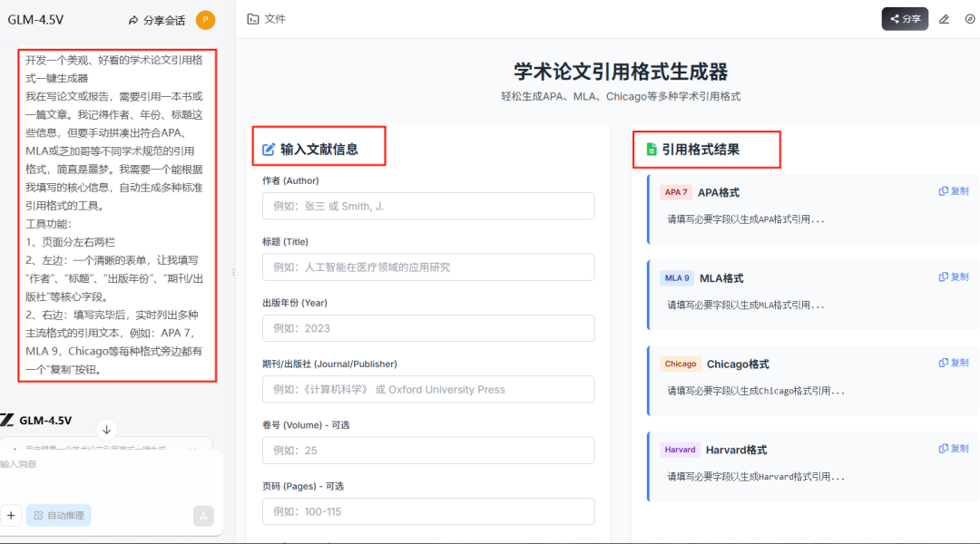Toggle the 自动推理 auto reasoning mode
This screenshot has width=980, height=544.
click(59, 515)
